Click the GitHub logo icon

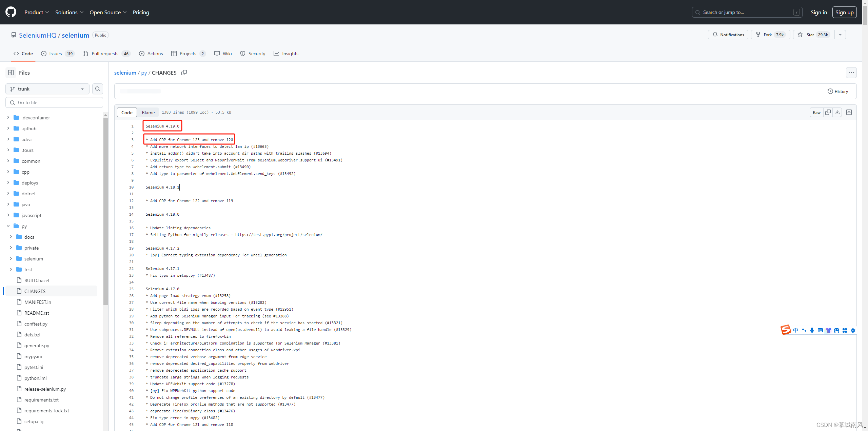[x=11, y=12]
